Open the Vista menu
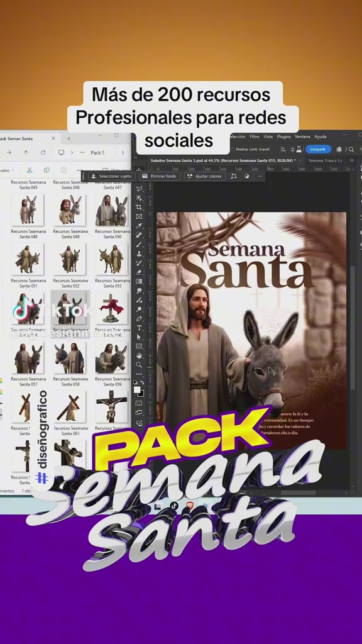 [x=268, y=136]
